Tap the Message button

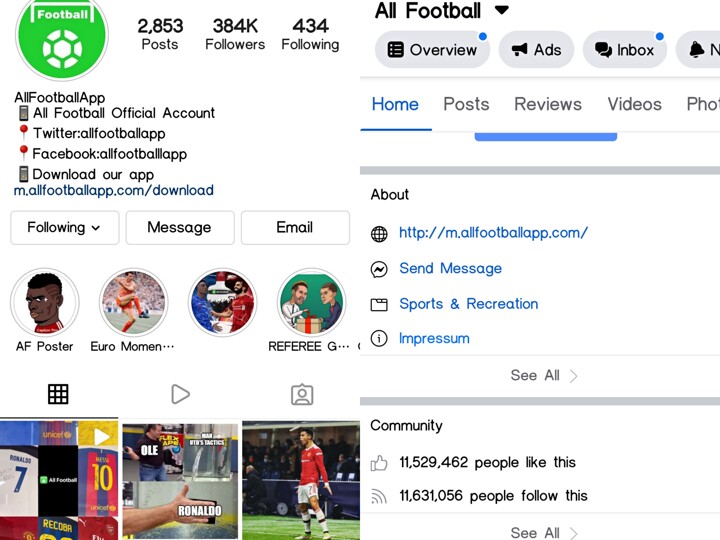[x=180, y=228]
